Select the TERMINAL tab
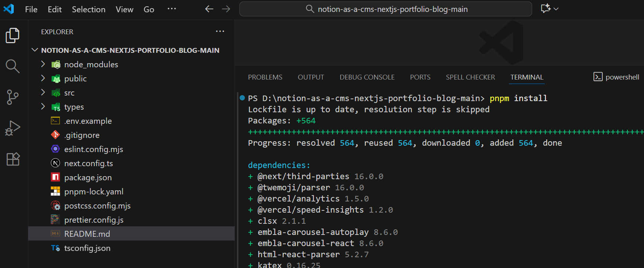644x268 pixels. (527, 77)
